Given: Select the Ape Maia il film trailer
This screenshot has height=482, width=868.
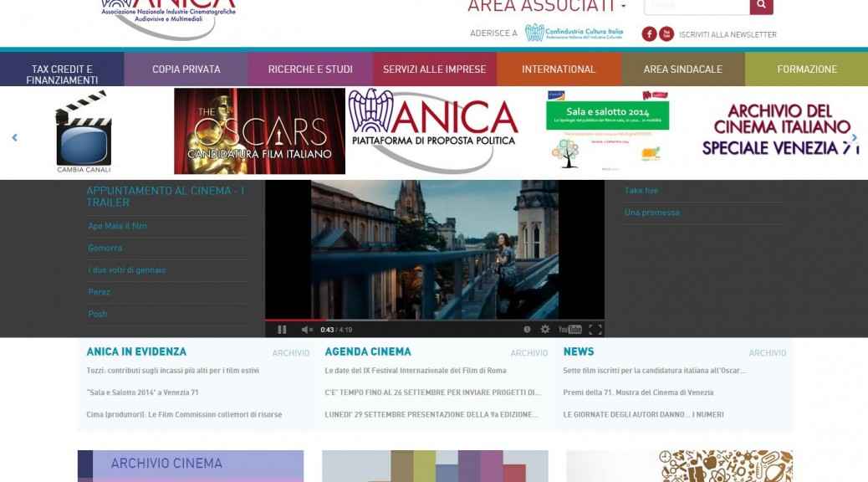Looking at the screenshot, I should [x=117, y=226].
